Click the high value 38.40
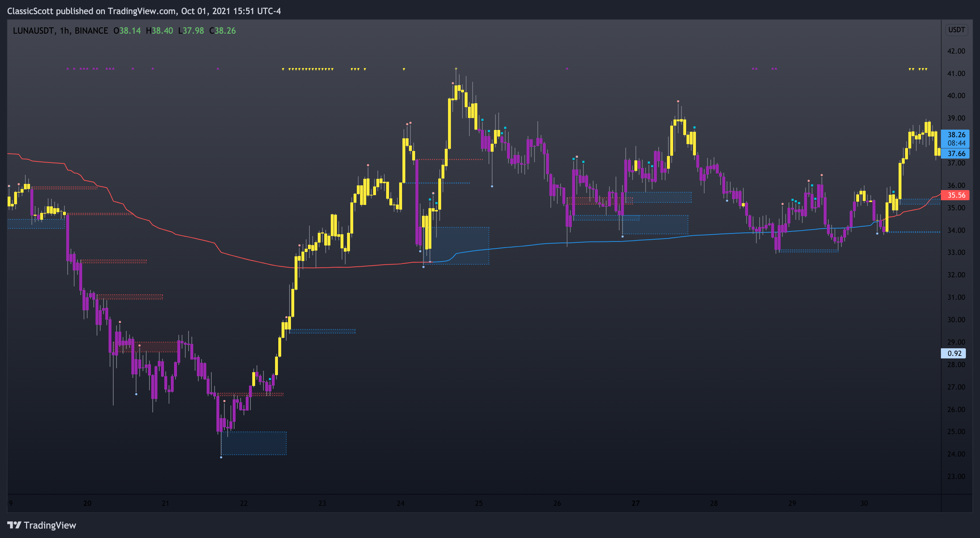The height and width of the screenshot is (538, 980). [162, 30]
